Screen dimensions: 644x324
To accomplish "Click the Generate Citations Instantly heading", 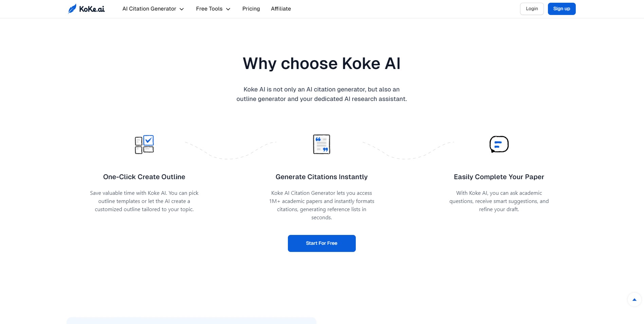I will click(321, 177).
